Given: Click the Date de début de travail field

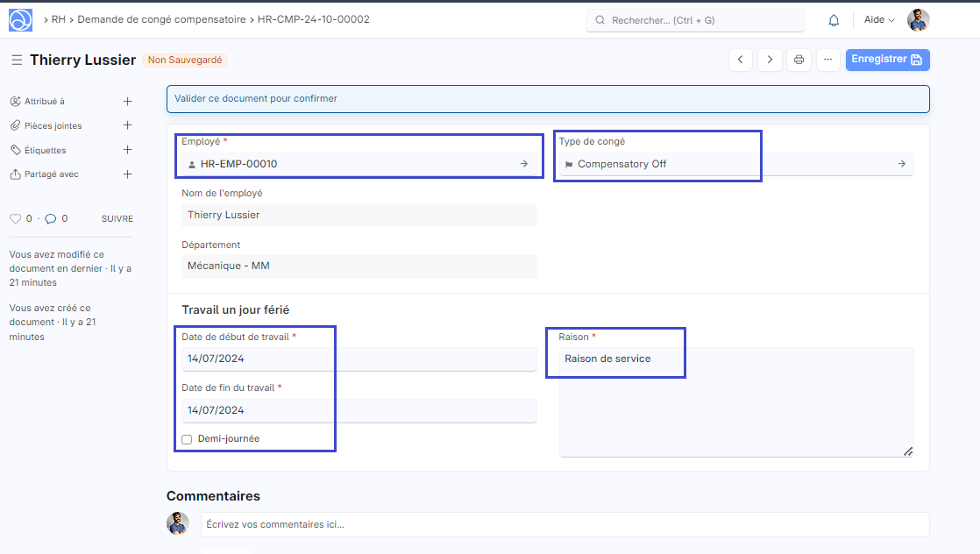Looking at the screenshot, I should 359,359.
